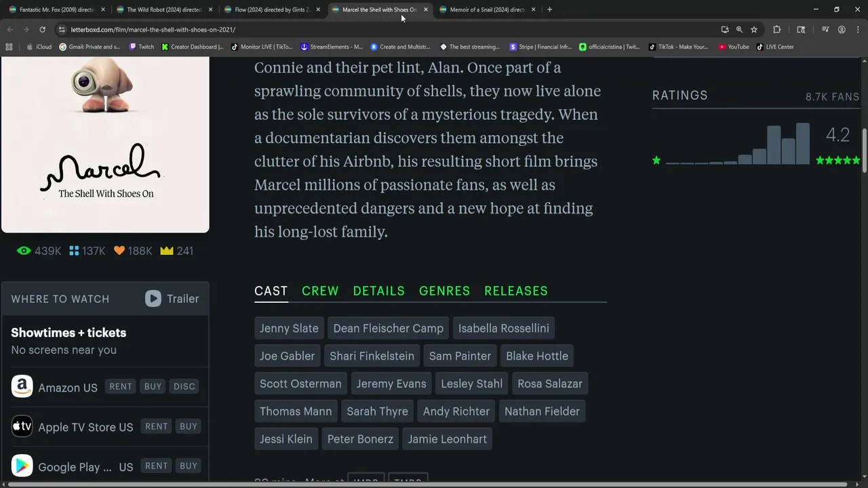Click the 8.7K FANS link
The height and width of the screenshot is (488, 868).
tap(832, 97)
